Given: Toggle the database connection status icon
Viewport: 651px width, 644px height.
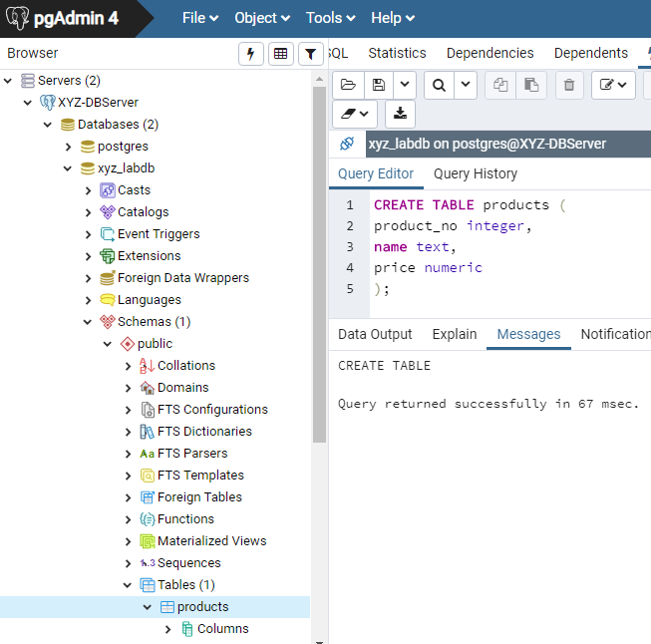Looking at the screenshot, I should point(347,144).
